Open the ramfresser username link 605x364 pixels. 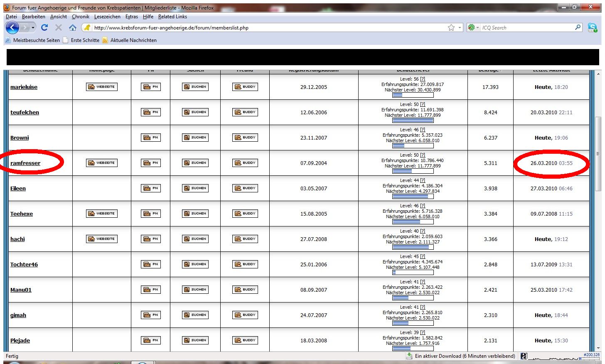tap(25, 163)
